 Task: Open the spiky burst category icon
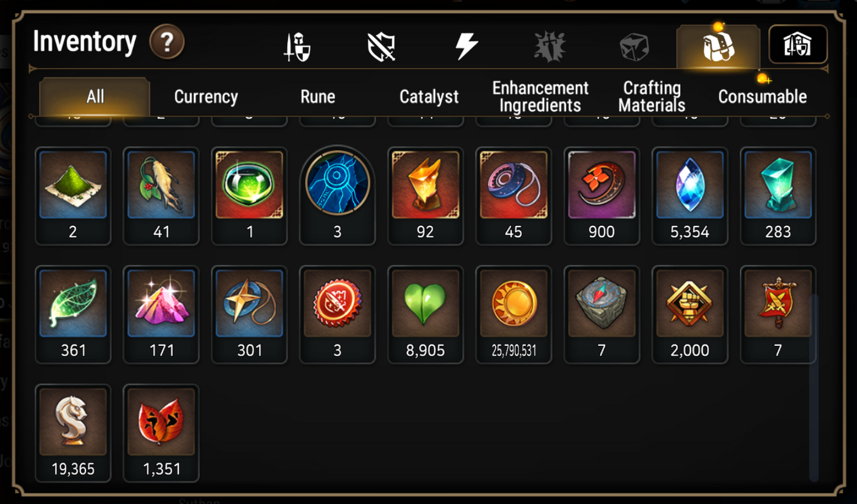pos(550,47)
